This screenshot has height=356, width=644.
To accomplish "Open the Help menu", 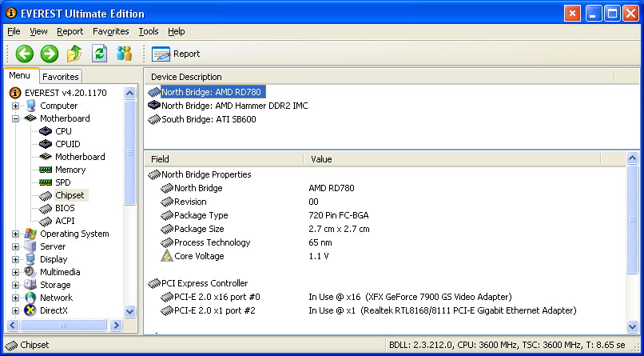I will [x=177, y=31].
